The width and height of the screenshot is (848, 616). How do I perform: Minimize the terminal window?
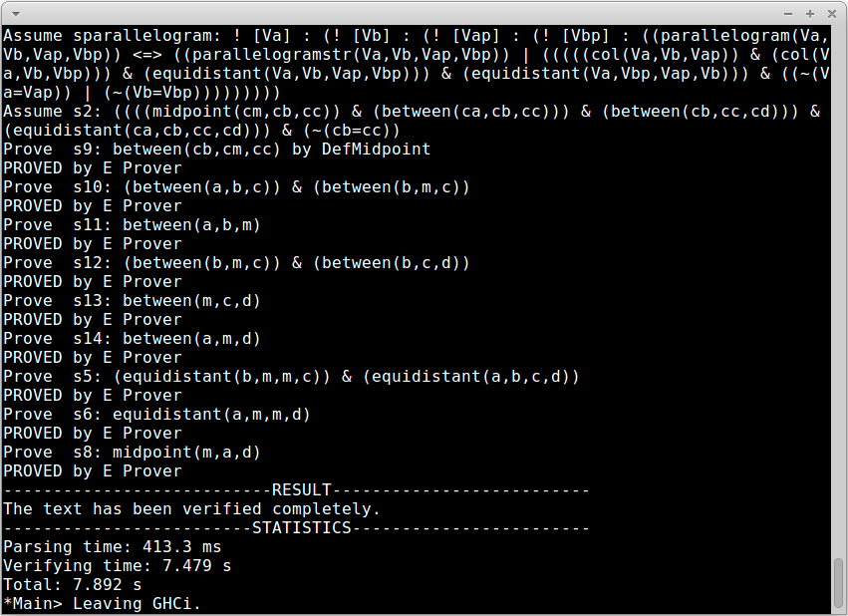[790, 13]
